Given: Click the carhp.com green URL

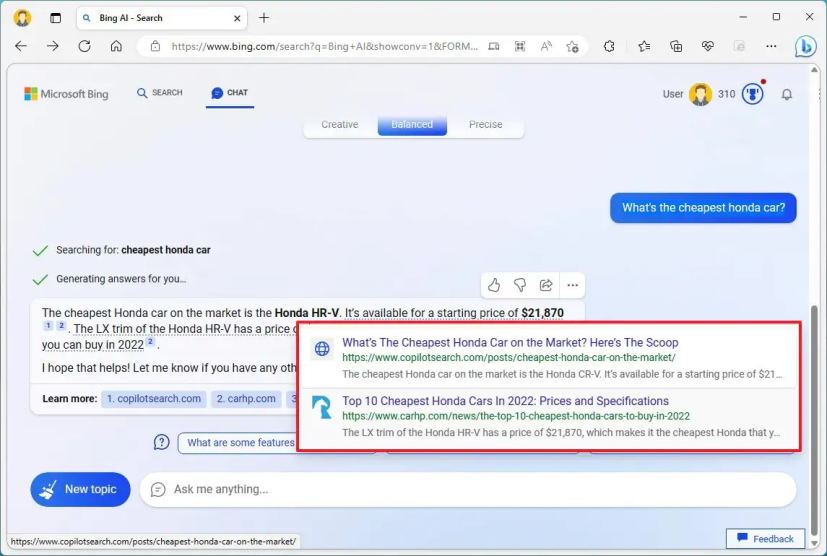Looking at the screenshot, I should click(x=516, y=416).
